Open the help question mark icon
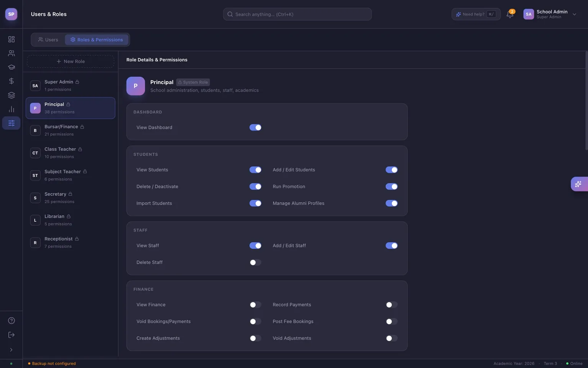The width and height of the screenshot is (588, 368). click(11, 320)
